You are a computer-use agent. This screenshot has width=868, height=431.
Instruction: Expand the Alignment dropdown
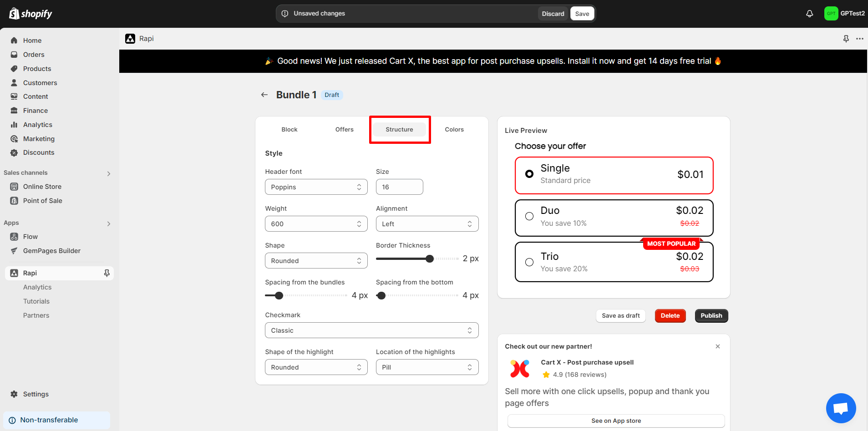tap(427, 224)
